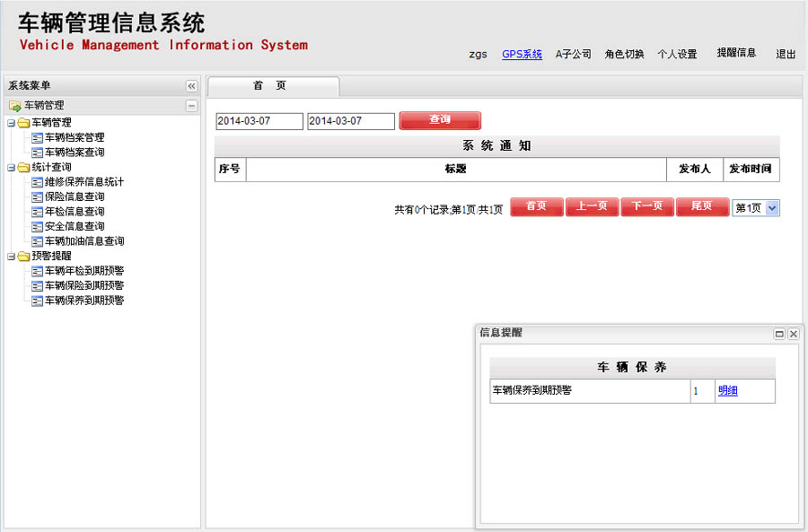Click the 年检信息查询 item icon

(x=37, y=212)
